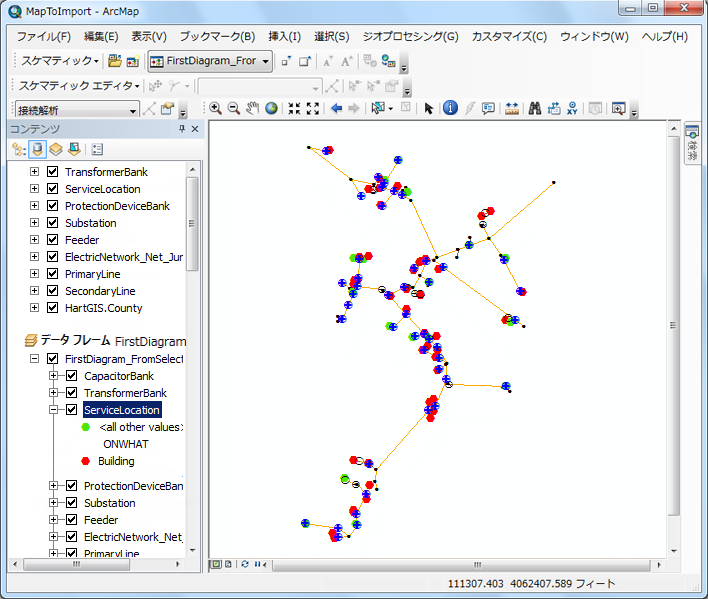Collapse FirstDiagram_FromSelect group
The width and height of the screenshot is (708, 599).
[34, 359]
